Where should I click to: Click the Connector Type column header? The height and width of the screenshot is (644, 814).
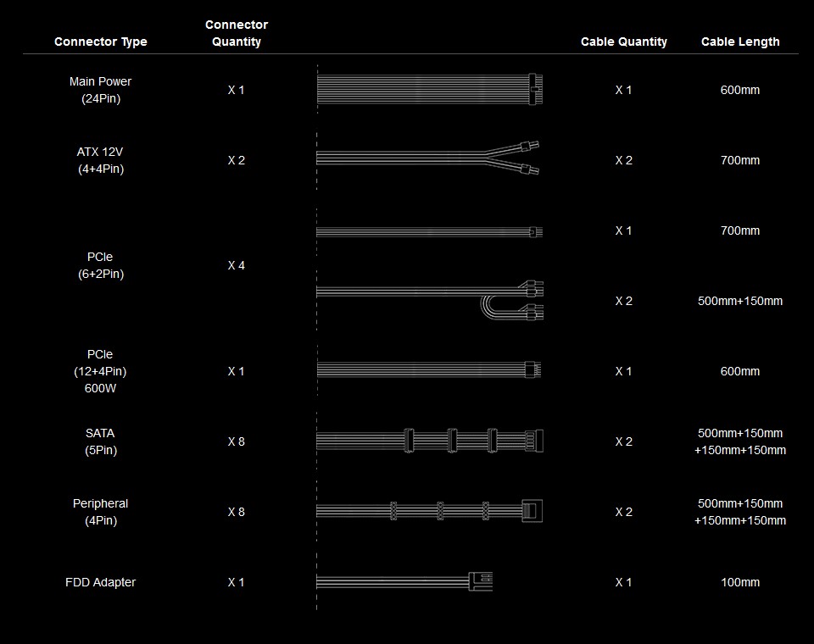tap(101, 42)
